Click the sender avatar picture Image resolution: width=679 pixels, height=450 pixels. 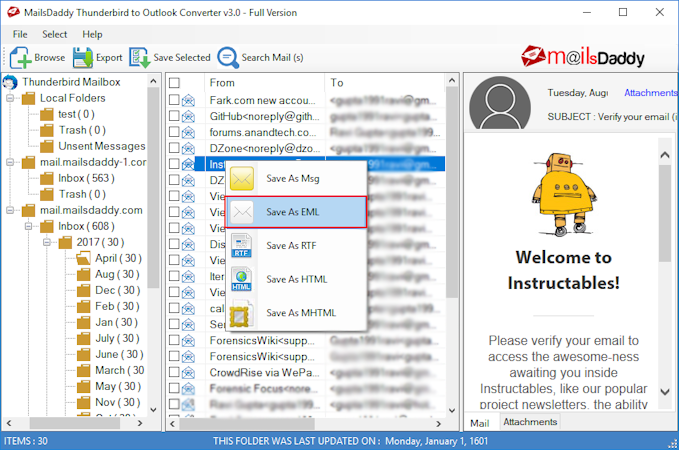click(x=500, y=103)
